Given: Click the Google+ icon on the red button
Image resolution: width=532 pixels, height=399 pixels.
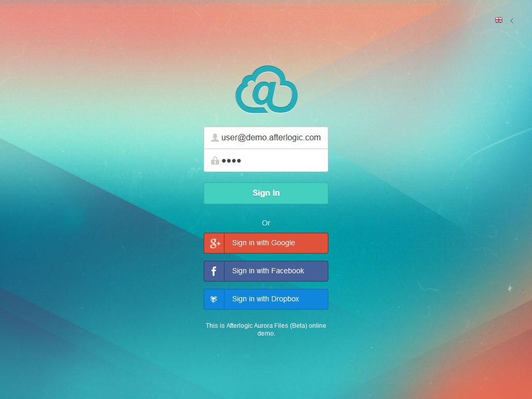Looking at the screenshot, I should point(214,243).
